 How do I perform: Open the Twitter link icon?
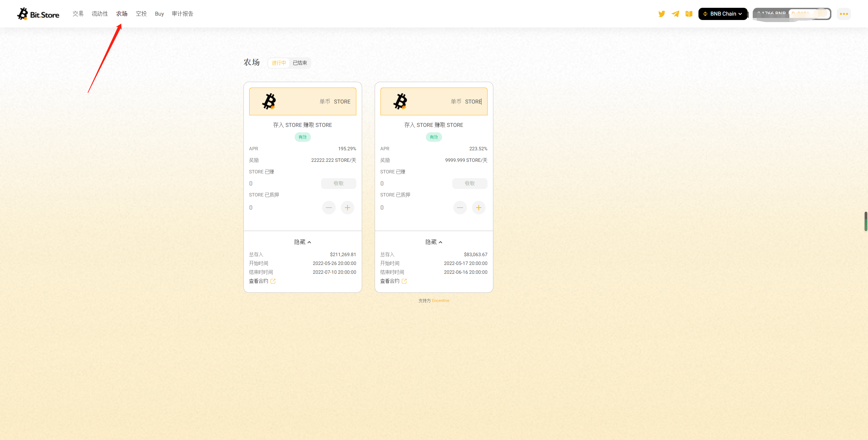pyautogui.click(x=662, y=14)
